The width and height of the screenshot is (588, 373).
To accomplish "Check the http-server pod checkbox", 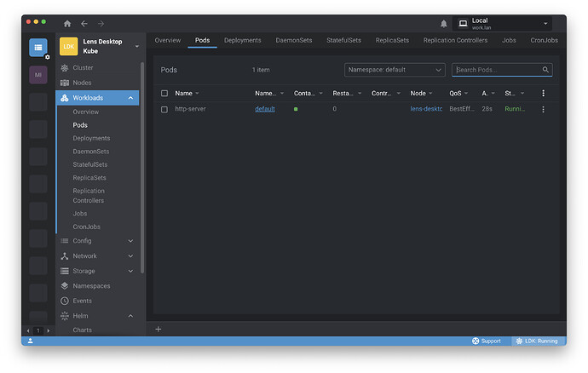I will [164, 109].
